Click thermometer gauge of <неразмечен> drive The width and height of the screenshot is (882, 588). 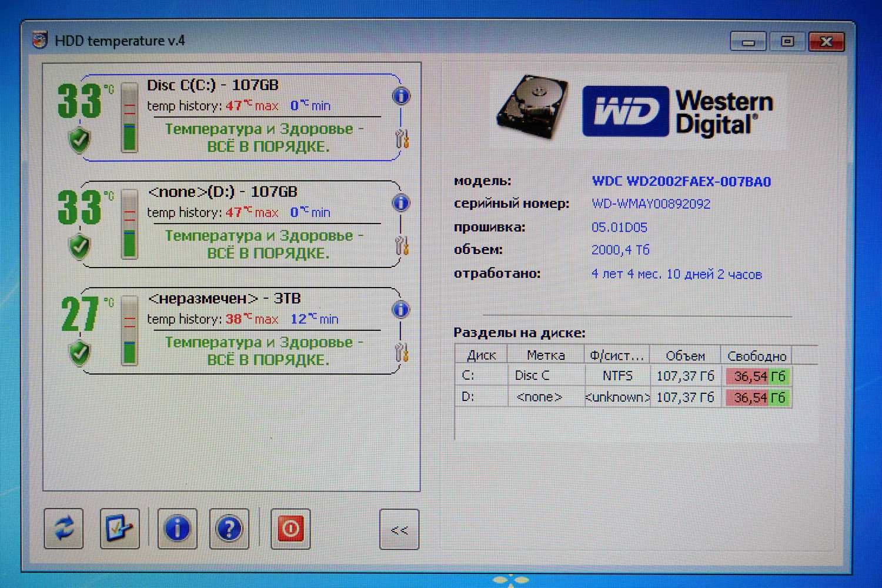point(129,330)
